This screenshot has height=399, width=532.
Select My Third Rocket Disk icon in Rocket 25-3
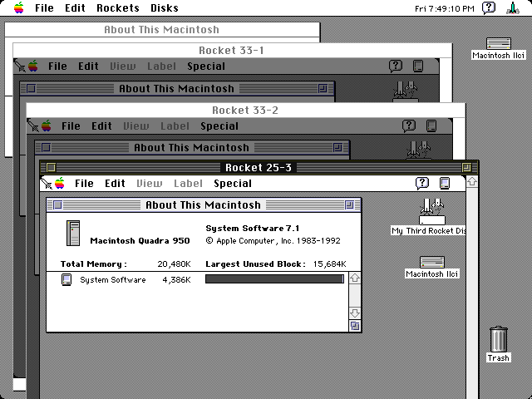[431, 211]
